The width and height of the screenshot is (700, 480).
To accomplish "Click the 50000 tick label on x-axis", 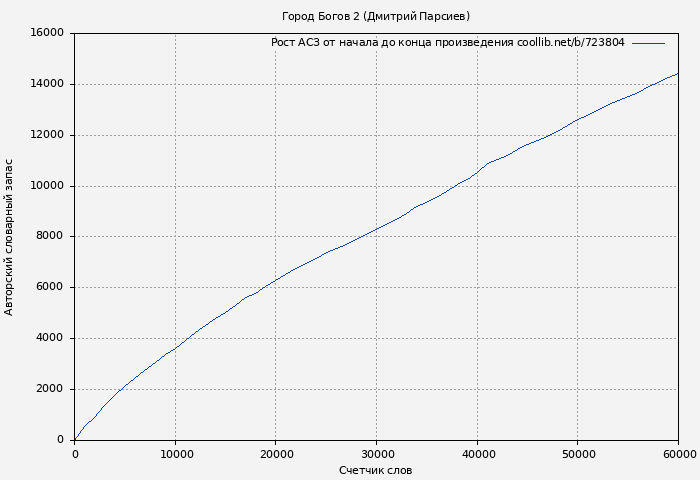I will pyautogui.click(x=577, y=454).
